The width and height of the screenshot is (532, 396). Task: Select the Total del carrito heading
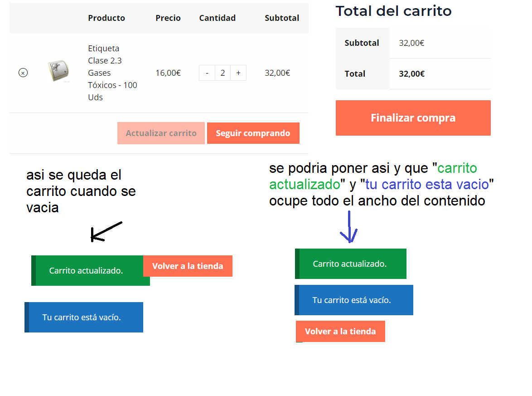point(394,11)
